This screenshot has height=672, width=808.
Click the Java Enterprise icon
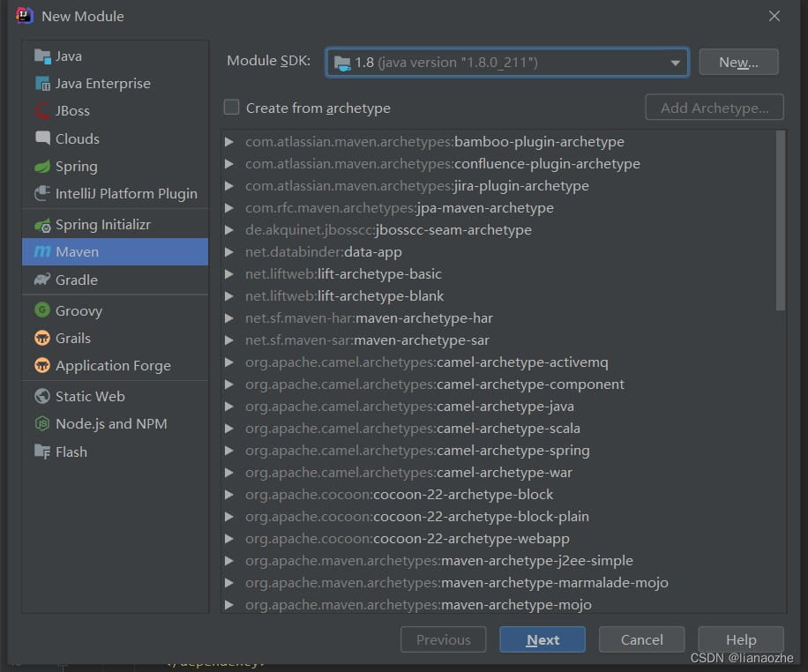(42, 83)
